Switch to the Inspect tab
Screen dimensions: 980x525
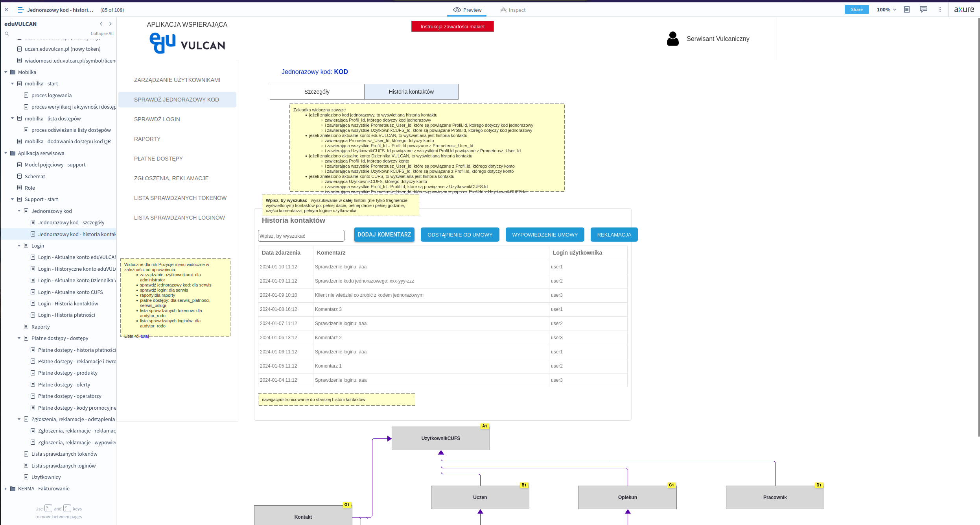click(513, 10)
